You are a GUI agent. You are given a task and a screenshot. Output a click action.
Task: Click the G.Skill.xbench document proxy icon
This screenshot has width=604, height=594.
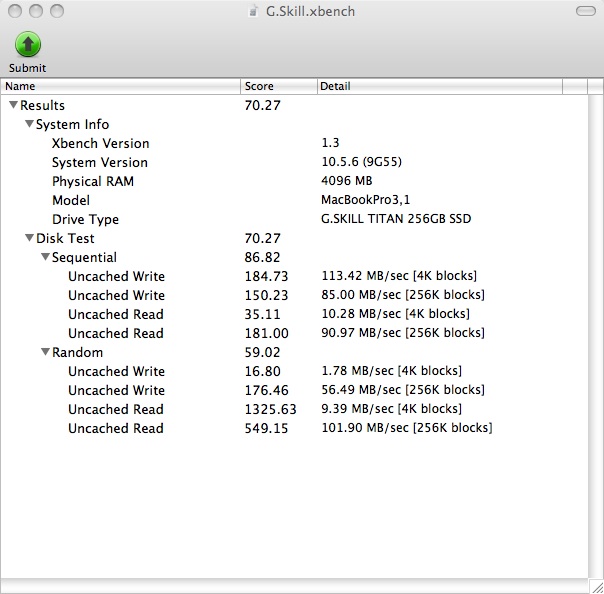tap(253, 12)
